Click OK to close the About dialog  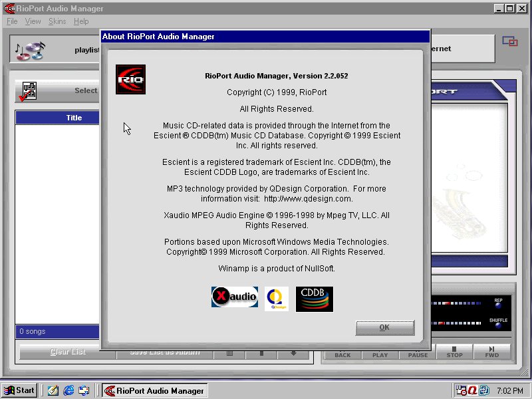click(384, 327)
